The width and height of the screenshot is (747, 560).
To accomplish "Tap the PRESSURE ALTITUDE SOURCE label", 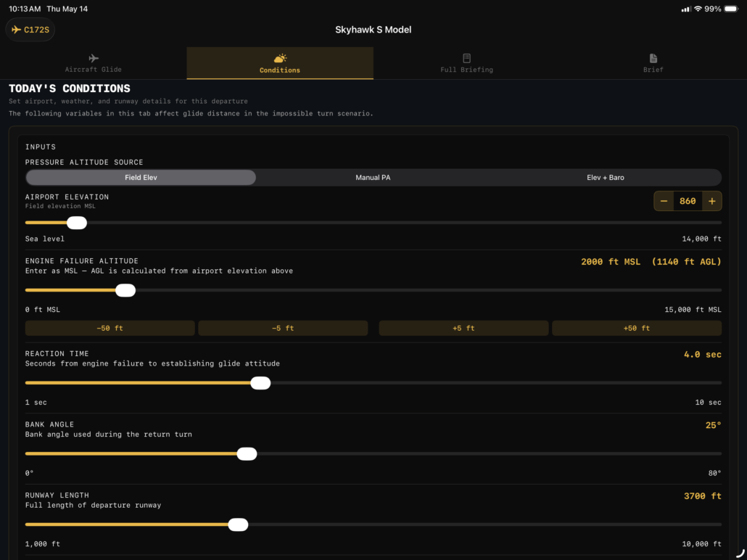I will point(84,162).
